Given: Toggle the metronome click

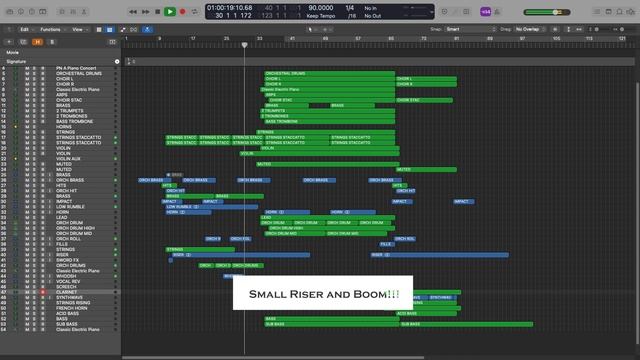Looking at the screenshot, I should [x=497, y=12].
